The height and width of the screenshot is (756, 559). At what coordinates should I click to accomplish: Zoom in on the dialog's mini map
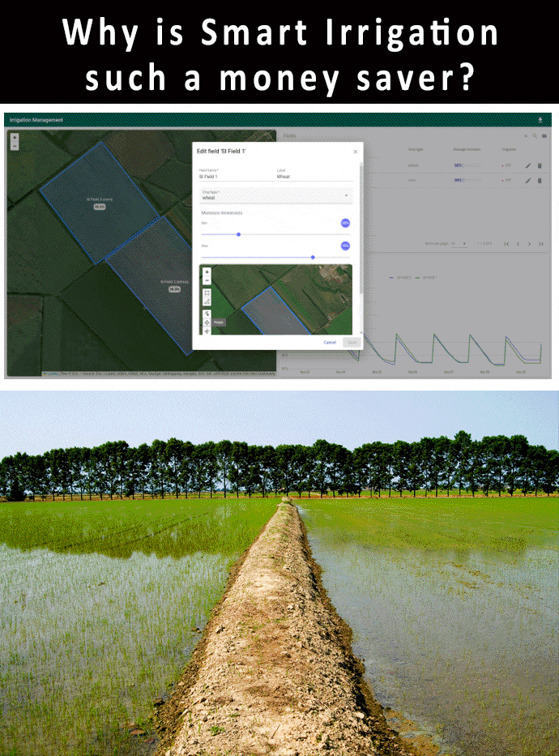point(207,272)
